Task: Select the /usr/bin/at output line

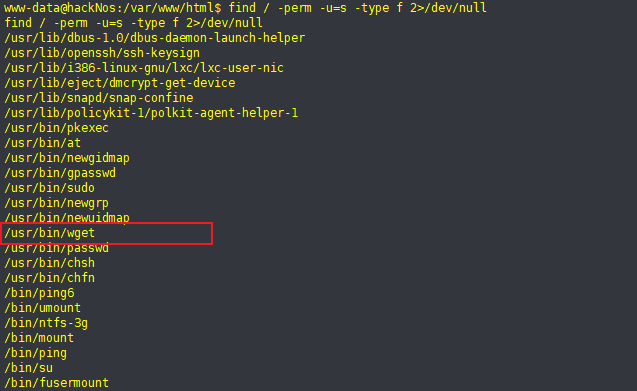Action: tap(43, 143)
